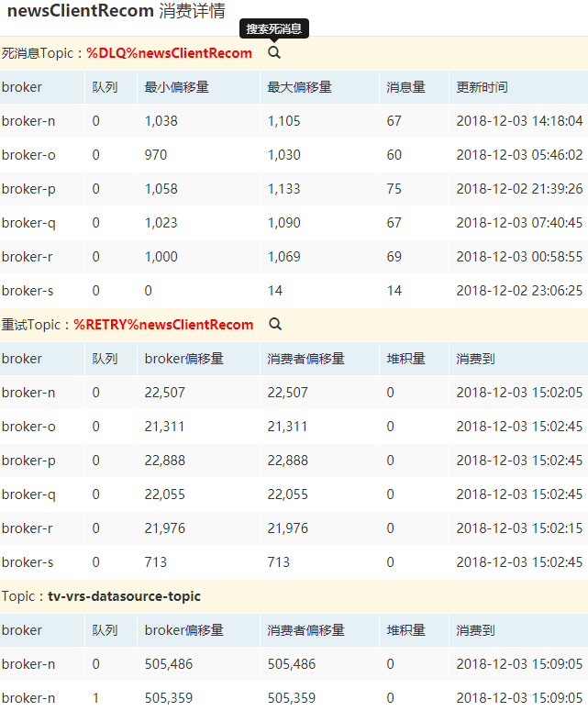Select the timestamp 2018-12-03 00:58:55
Image resolution: width=588 pixels, height=711 pixels.
[x=519, y=257]
